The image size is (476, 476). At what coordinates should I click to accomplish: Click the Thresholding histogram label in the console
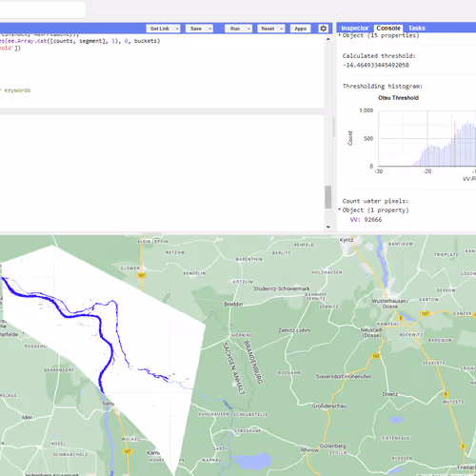[383, 86]
